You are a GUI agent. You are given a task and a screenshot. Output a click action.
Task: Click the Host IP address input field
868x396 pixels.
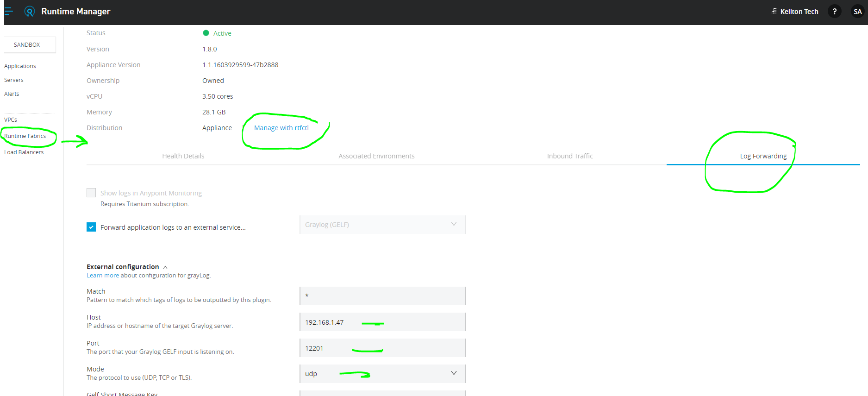click(383, 322)
